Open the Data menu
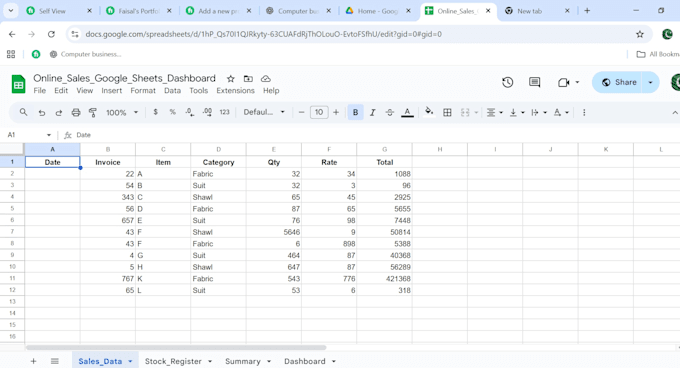 coord(172,91)
